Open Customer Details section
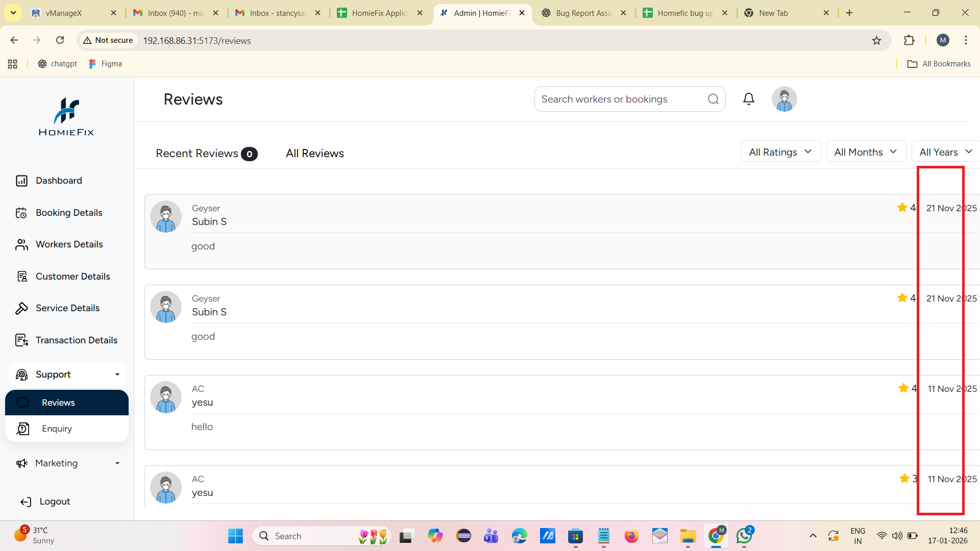The image size is (980, 551). (x=72, y=277)
